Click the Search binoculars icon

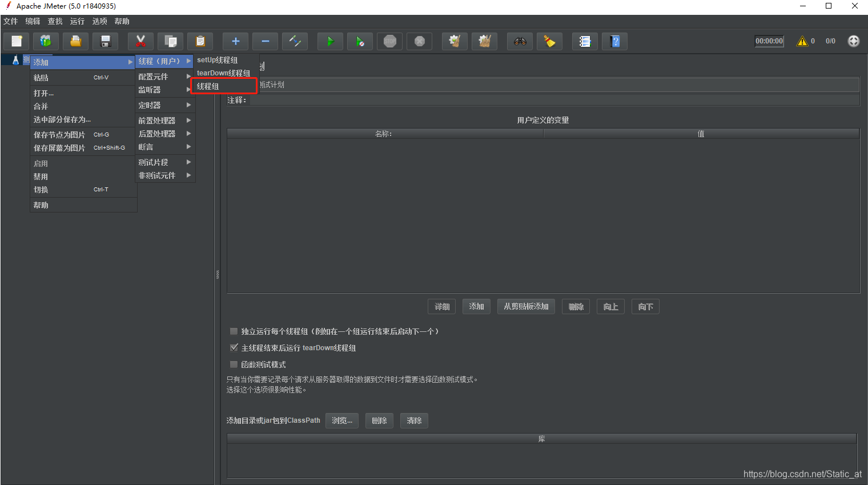[520, 41]
